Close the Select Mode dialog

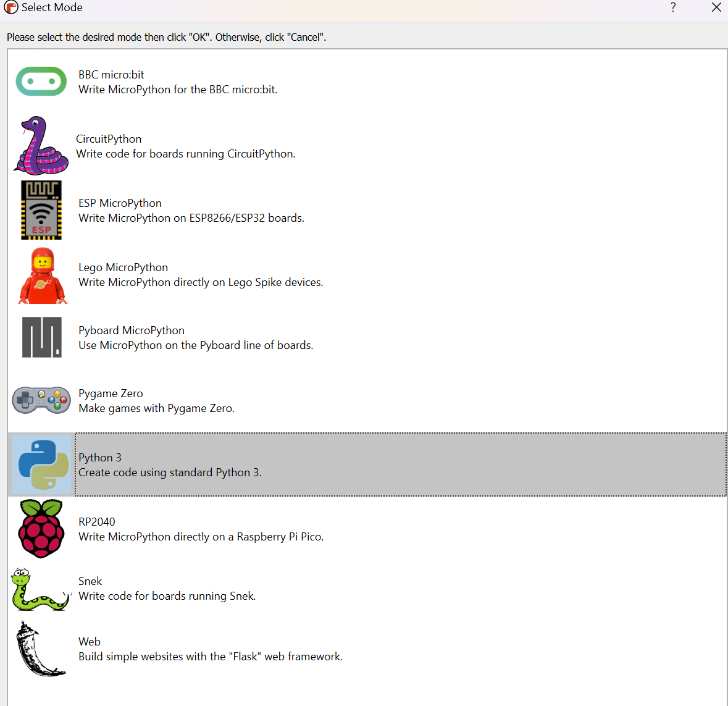(x=716, y=7)
